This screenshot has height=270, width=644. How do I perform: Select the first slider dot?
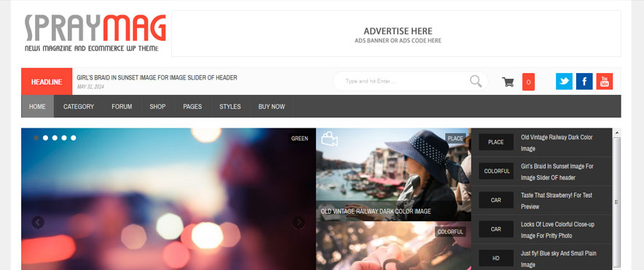click(36, 138)
